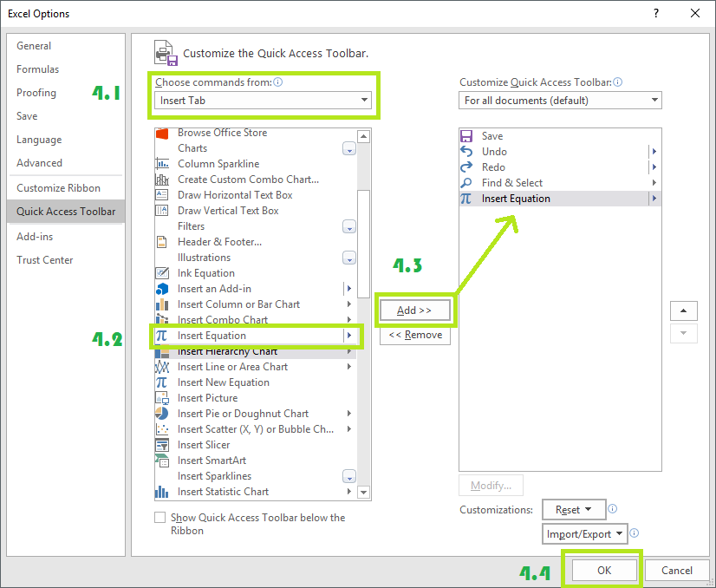Move selected command up with arrow button
This screenshot has width=716, height=588.
(684, 310)
